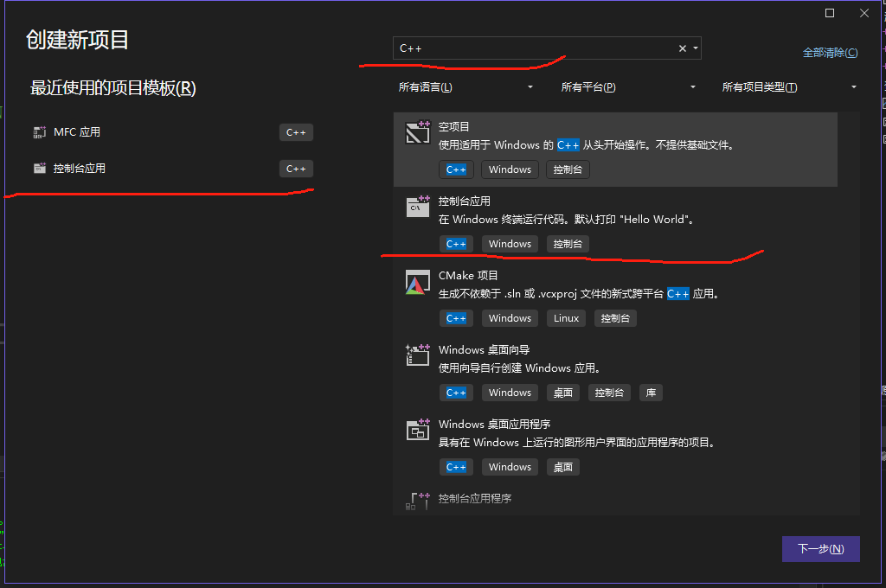886x588 pixels.
Task: Open the 所有语言 language filter dropdown
Action: point(465,87)
